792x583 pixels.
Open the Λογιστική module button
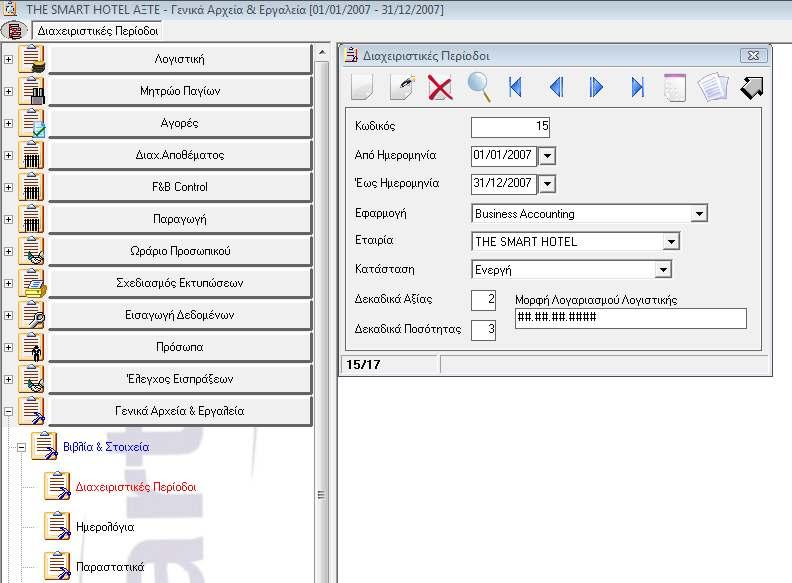point(180,59)
